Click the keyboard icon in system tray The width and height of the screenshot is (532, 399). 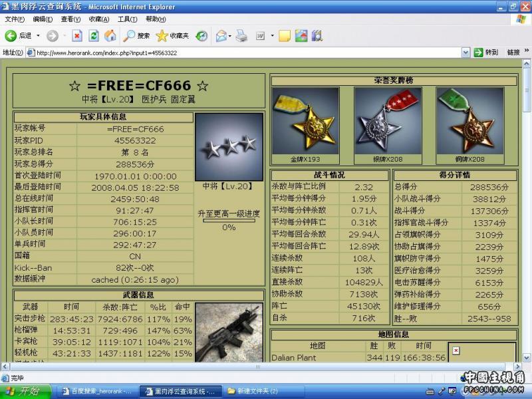click(x=430, y=392)
